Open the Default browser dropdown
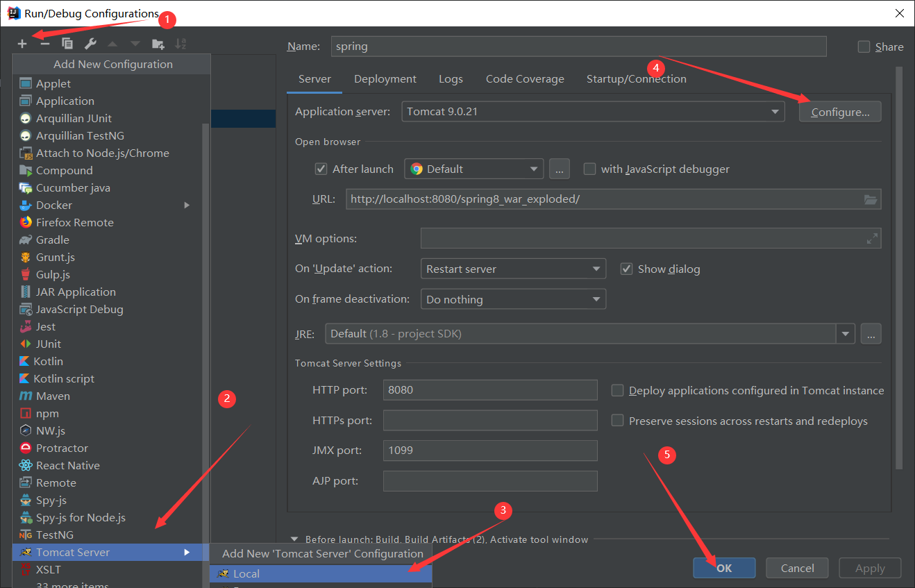 [x=474, y=169]
